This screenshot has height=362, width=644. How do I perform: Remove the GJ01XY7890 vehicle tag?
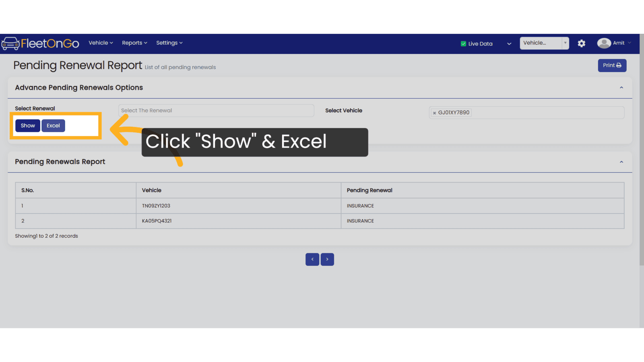pyautogui.click(x=434, y=113)
